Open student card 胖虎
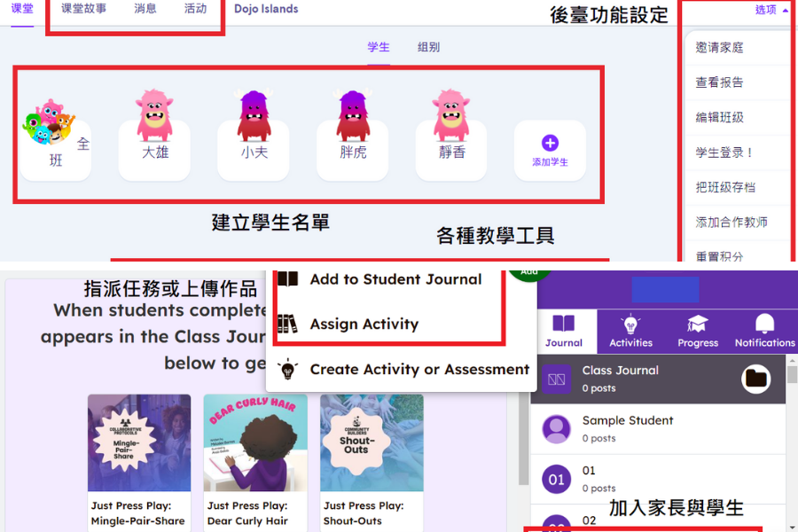The width and height of the screenshot is (798, 532). (353, 150)
